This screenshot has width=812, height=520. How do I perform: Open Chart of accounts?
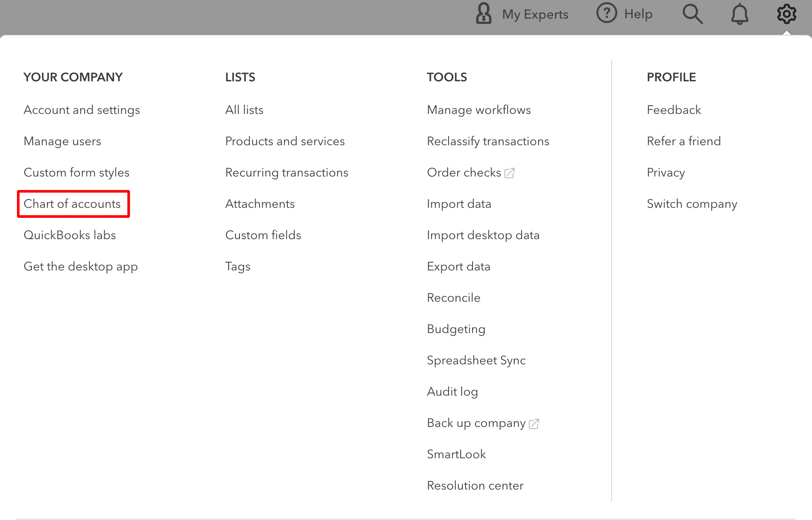click(x=72, y=204)
